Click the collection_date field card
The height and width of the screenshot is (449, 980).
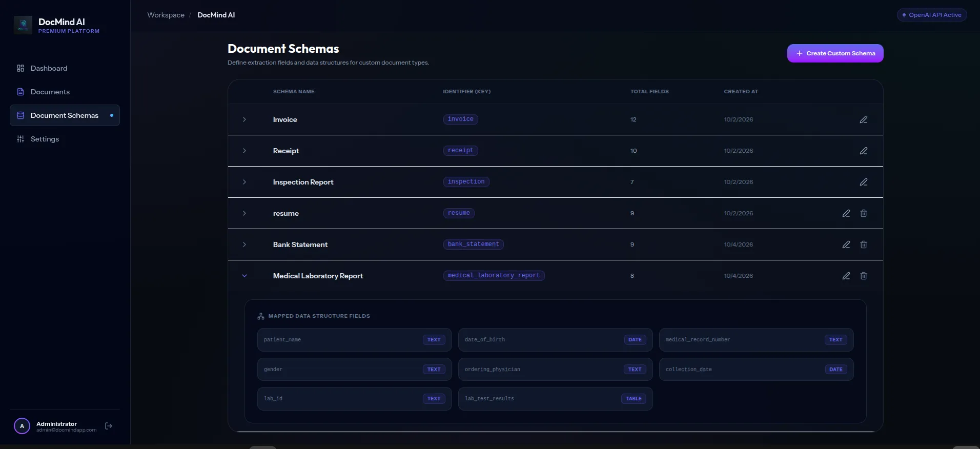point(756,369)
